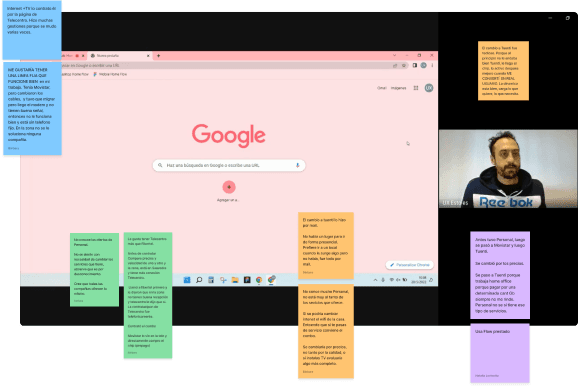578x387 pixels.
Task: Open the Gmail link
Action: pyautogui.click(x=382, y=88)
